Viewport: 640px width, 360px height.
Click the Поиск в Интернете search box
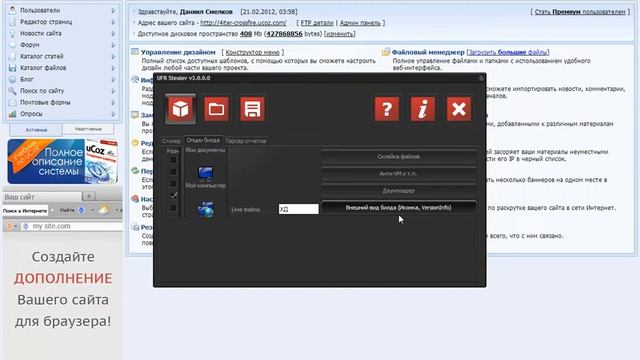(x=25, y=211)
